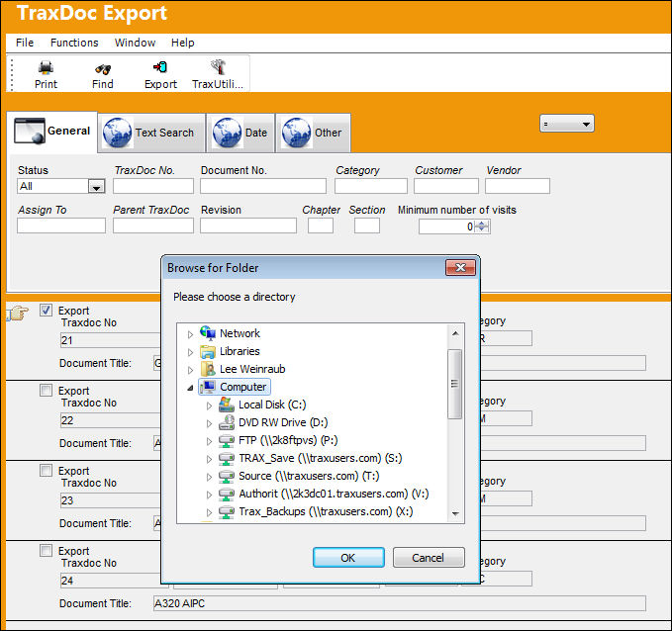Expand the Trax_Backups (X:) drive node

point(209,512)
